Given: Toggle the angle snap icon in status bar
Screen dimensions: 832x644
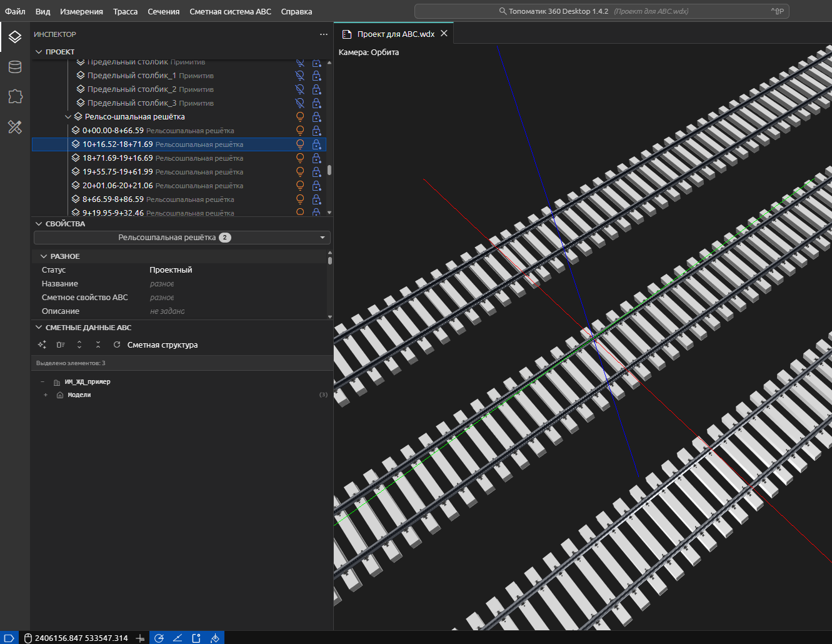Looking at the screenshot, I should click(x=178, y=638).
